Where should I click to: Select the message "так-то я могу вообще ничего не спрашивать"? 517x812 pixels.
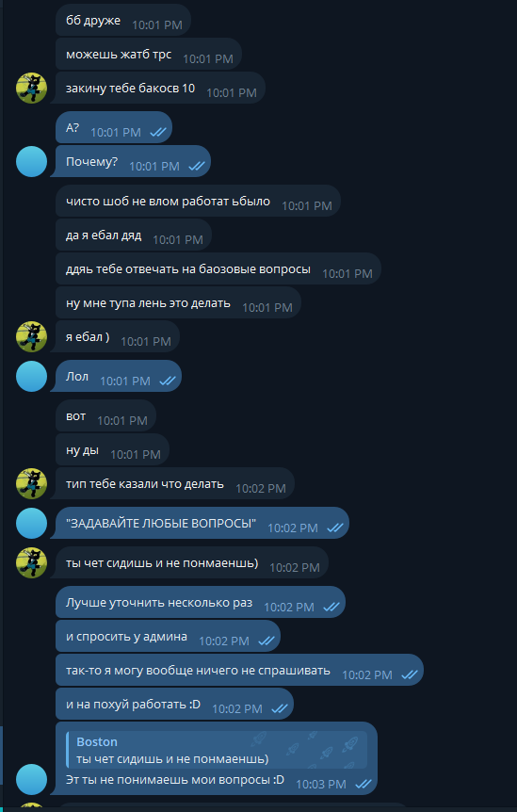[239, 671]
